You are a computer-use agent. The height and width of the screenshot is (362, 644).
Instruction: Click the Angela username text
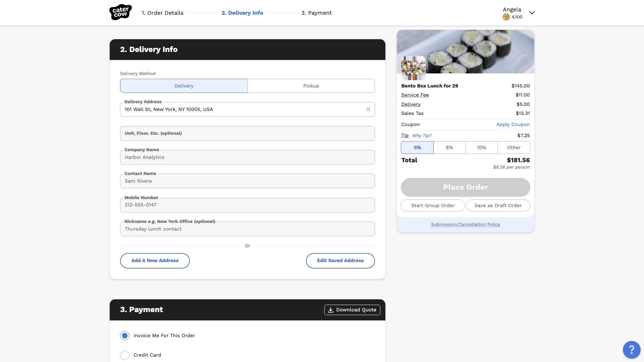[512, 9]
